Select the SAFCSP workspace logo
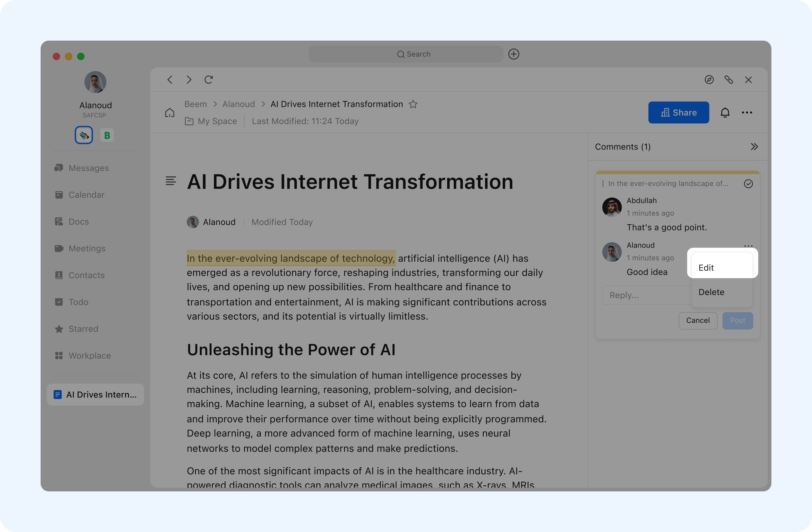Viewport: 812px width, 532px height. click(84, 135)
